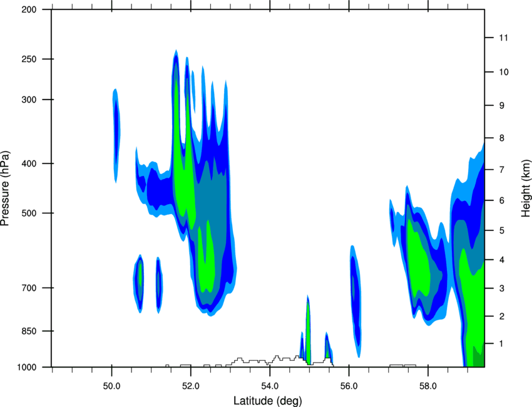Click the 58.0 latitude tick label

click(x=428, y=386)
